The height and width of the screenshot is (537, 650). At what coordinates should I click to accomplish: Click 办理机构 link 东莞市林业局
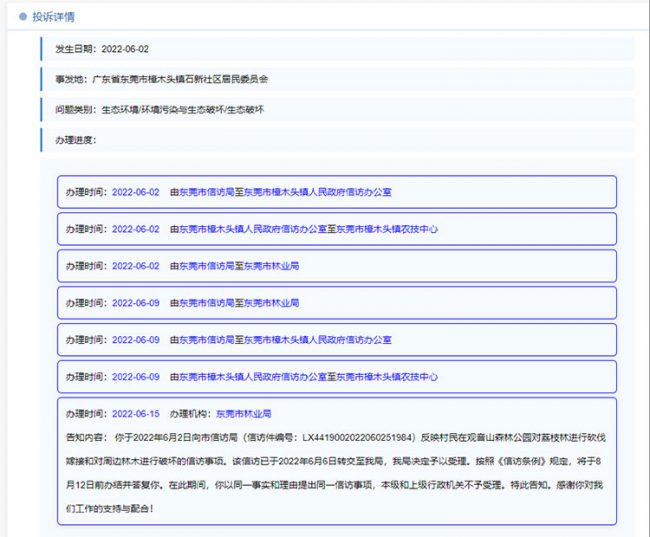(244, 413)
